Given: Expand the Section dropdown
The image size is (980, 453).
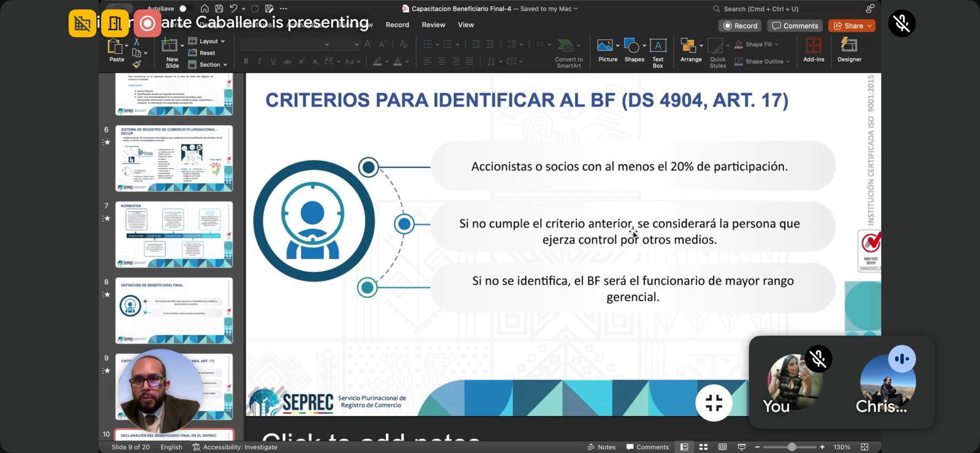Looking at the screenshot, I should click(x=208, y=64).
